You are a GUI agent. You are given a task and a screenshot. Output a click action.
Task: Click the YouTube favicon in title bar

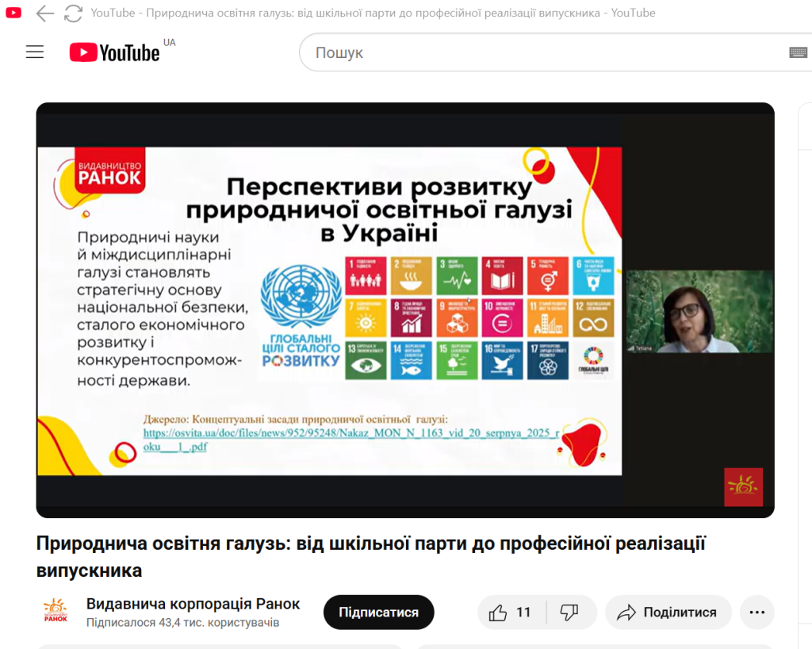[14, 13]
